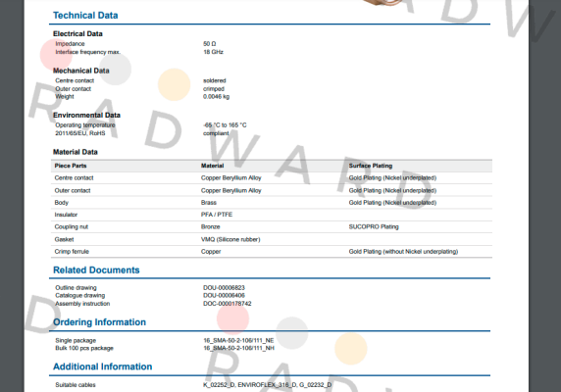Select the operating temperature range text
561x392 pixels.
click(225, 125)
